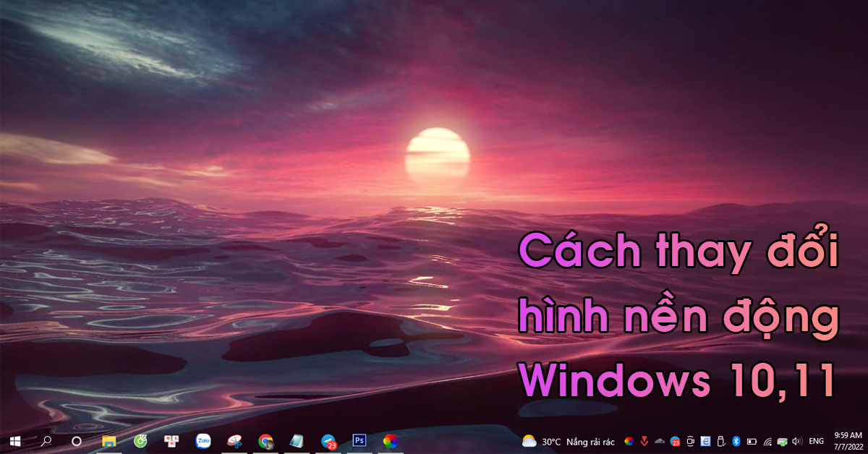
Task: Open the Bluetooth tray icon
Action: pos(736,441)
